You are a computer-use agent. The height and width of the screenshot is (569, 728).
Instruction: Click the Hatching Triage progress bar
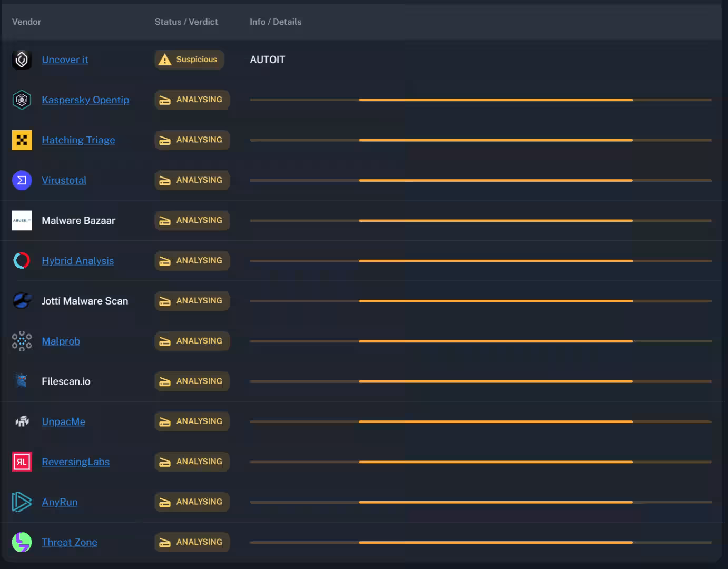(480, 140)
